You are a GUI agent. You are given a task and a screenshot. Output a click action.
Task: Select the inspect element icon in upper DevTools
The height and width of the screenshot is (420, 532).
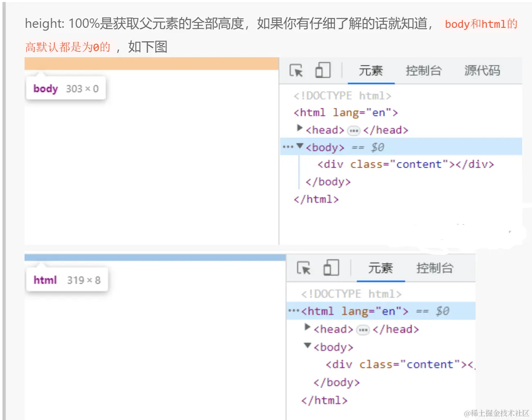296,70
